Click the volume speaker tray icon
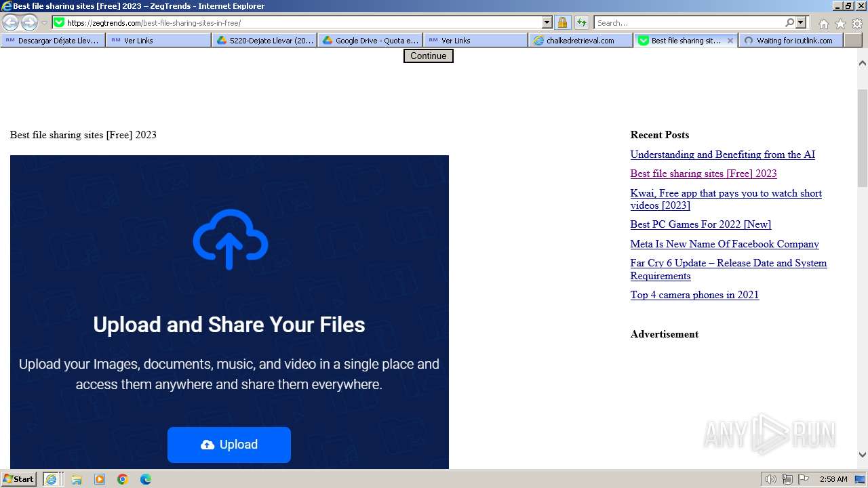This screenshot has height=488, width=868. click(x=771, y=479)
